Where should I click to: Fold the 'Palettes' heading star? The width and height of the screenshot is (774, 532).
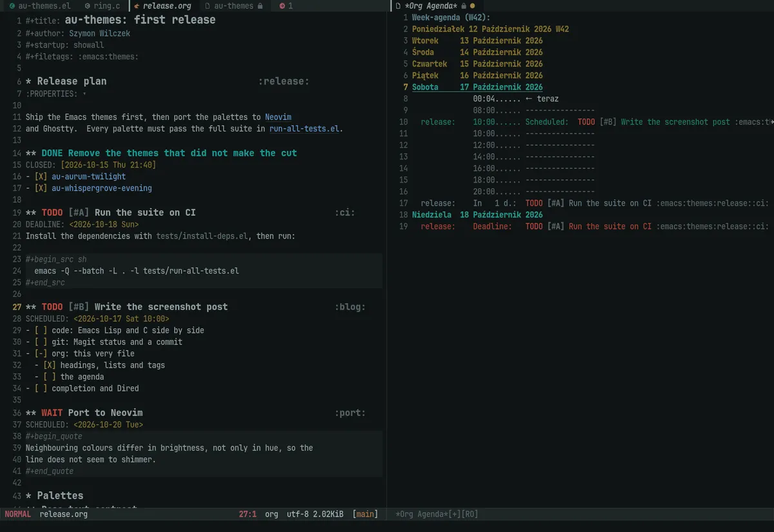[28, 495]
